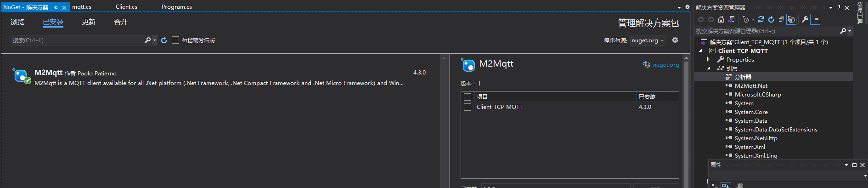Select the System.Data.DataSetExtensions reference

pos(776,129)
